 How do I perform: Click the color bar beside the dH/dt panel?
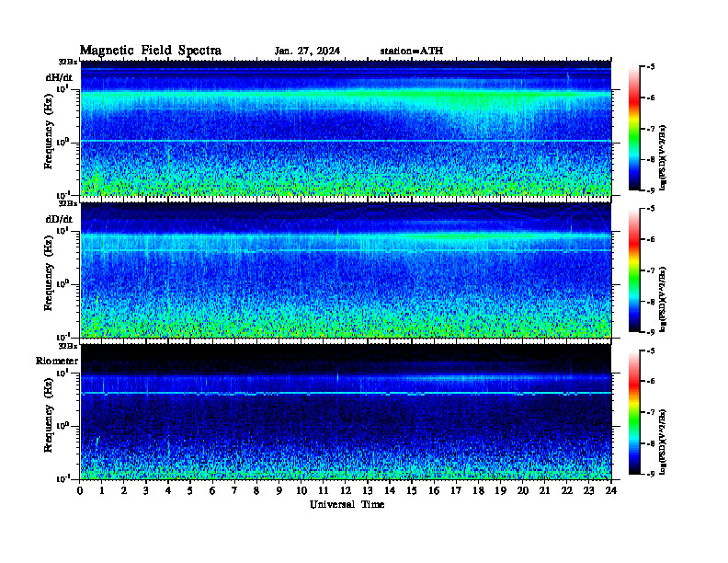(x=634, y=129)
